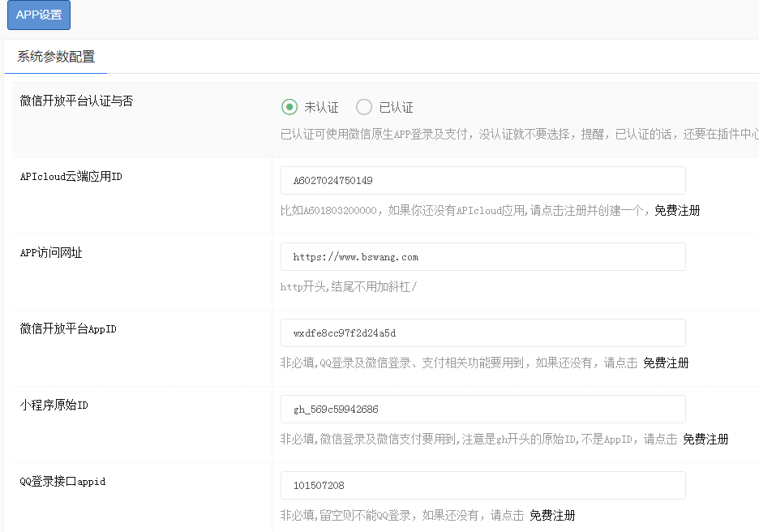Click the APIcloud云端应用ID row label
759x532 pixels.
[71, 177]
